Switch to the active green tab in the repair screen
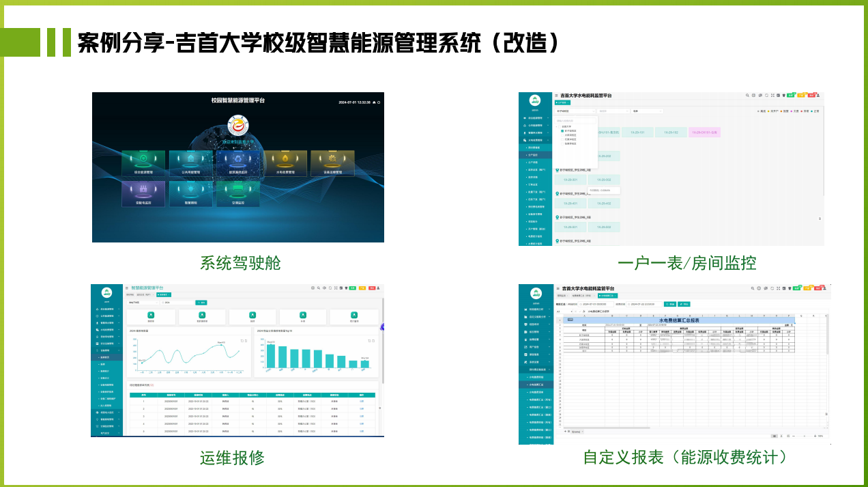 tap(164, 294)
